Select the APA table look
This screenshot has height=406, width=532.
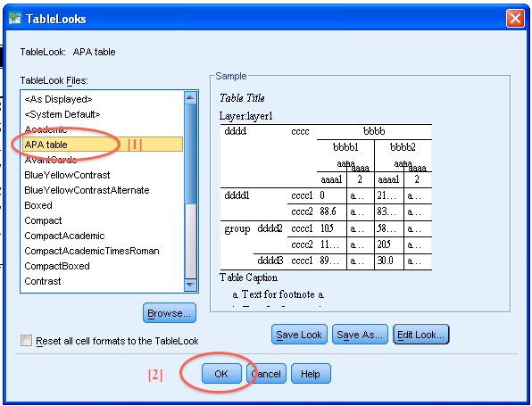pyautogui.click(x=103, y=145)
